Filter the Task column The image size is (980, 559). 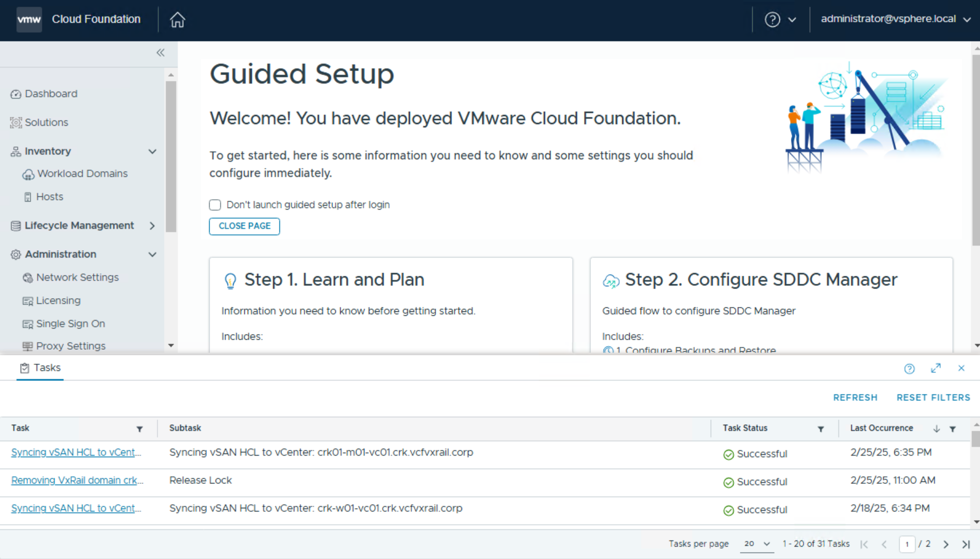coord(139,429)
